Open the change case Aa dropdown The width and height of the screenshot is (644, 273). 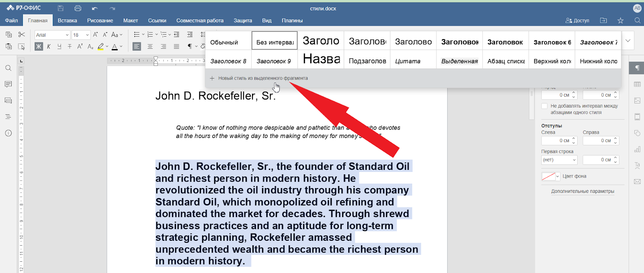[x=117, y=35]
